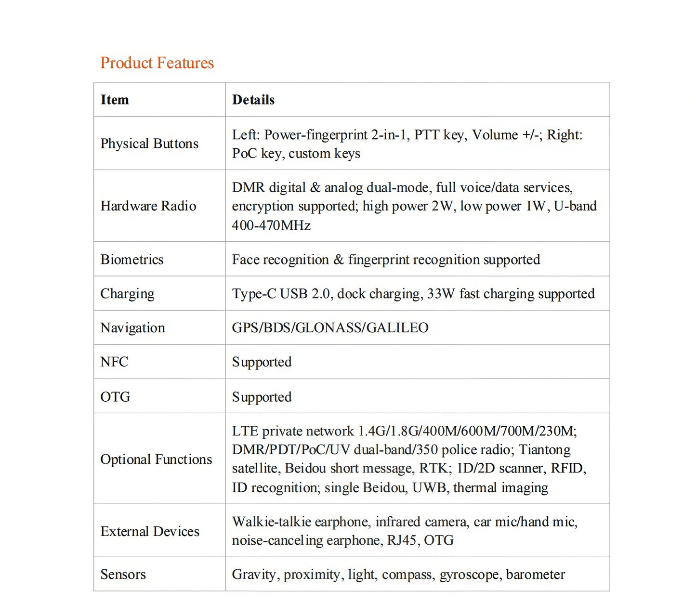Click the Type-C USB 2.0 charging details
The height and width of the screenshot is (616, 696).
[413, 294]
